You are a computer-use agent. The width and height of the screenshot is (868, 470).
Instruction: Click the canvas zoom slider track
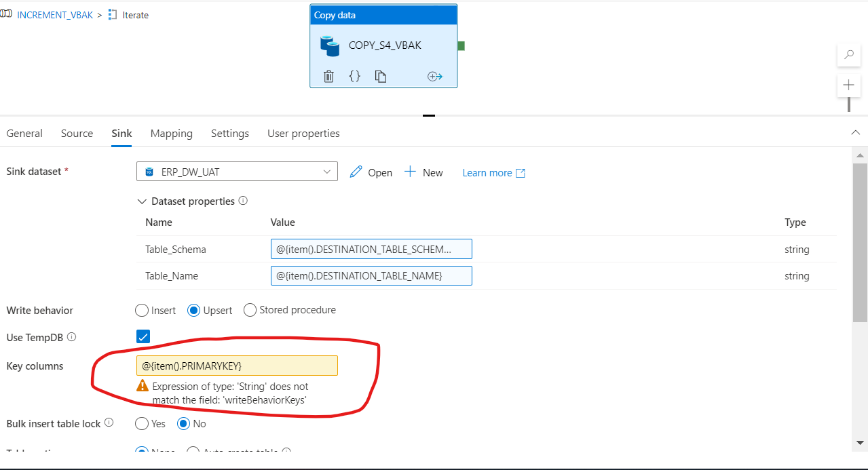pos(848,104)
